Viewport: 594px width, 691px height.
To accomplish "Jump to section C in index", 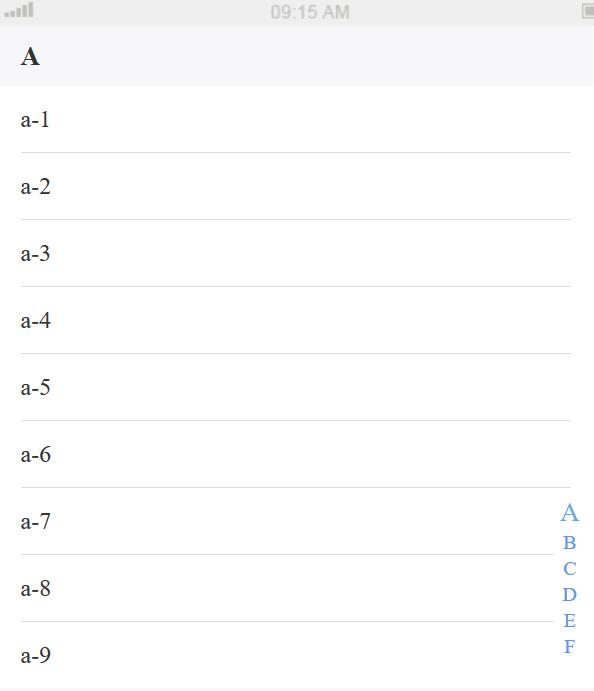I will tap(569, 568).
